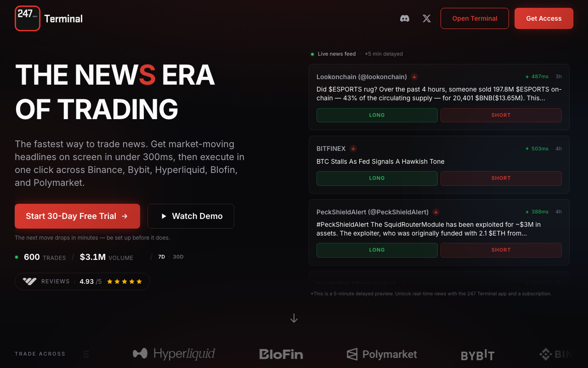Click SHORT on the Lookonchain news card

501,115
